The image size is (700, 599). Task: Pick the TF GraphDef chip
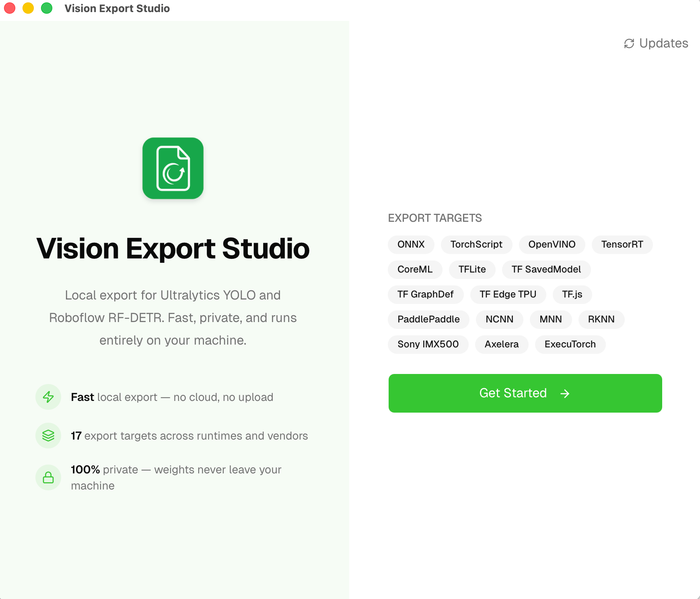426,294
